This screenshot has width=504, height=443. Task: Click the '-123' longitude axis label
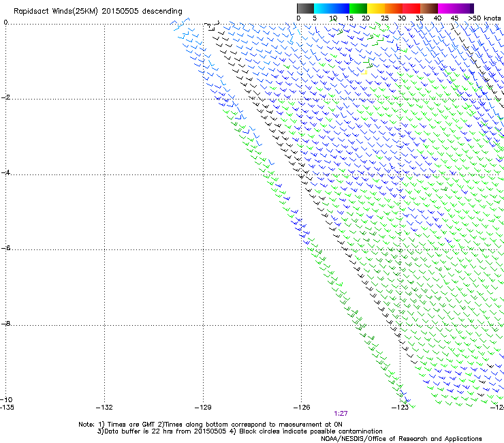(x=400, y=408)
